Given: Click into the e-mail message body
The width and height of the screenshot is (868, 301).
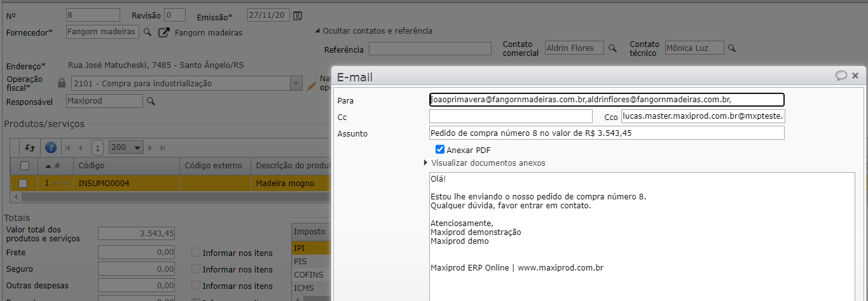Looking at the screenshot, I should tap(642, 237).
